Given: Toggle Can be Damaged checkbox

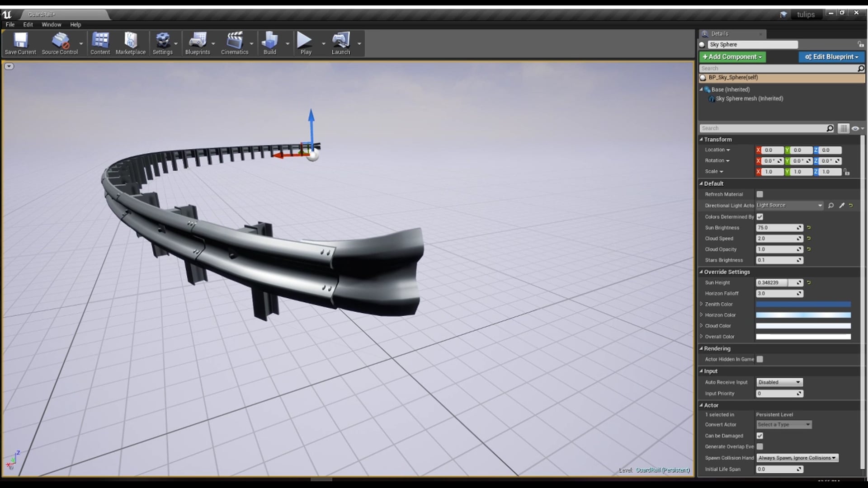Looking at the screenshot, I should coord(760,436).
